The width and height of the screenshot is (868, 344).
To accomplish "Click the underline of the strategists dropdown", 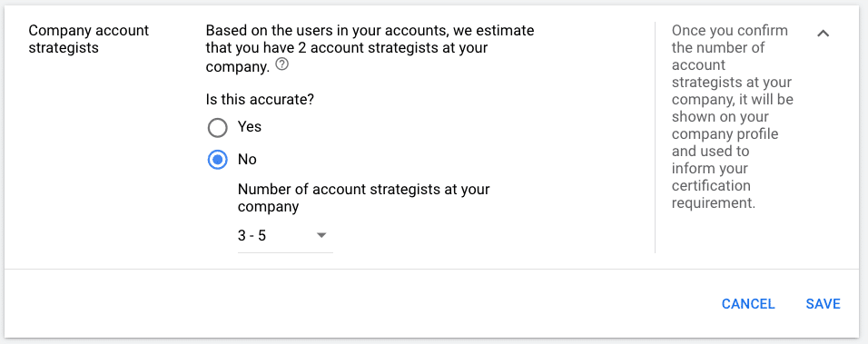I will pyautogui.click(x=285, y=252).
